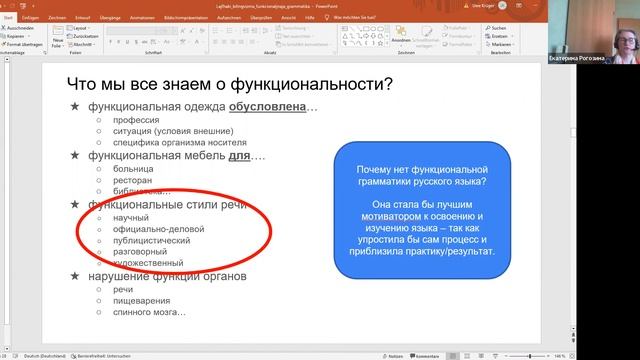The width and height of the screenshot is (640, 360).
Task: Click the center alignment icon
Action: point(224,42)
